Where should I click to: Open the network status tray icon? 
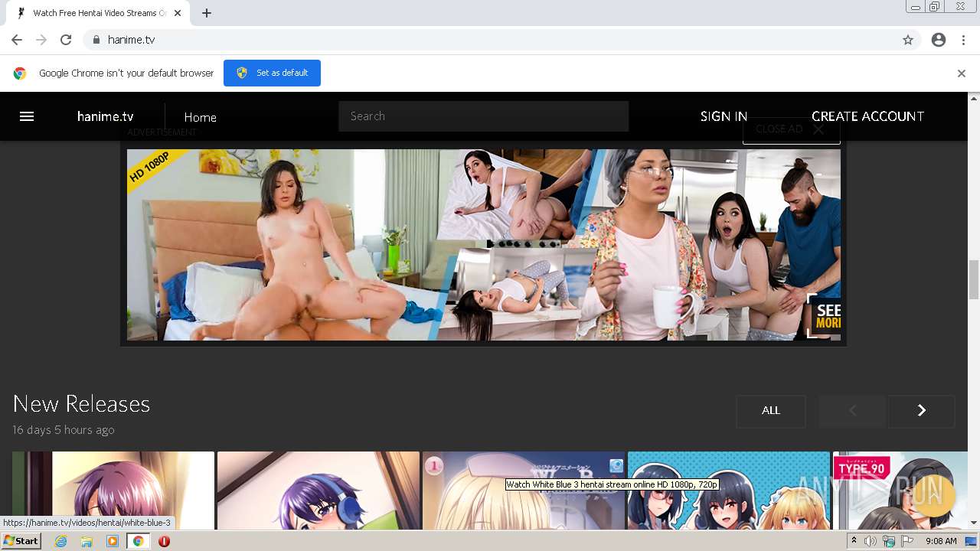[x=889, y=541]
